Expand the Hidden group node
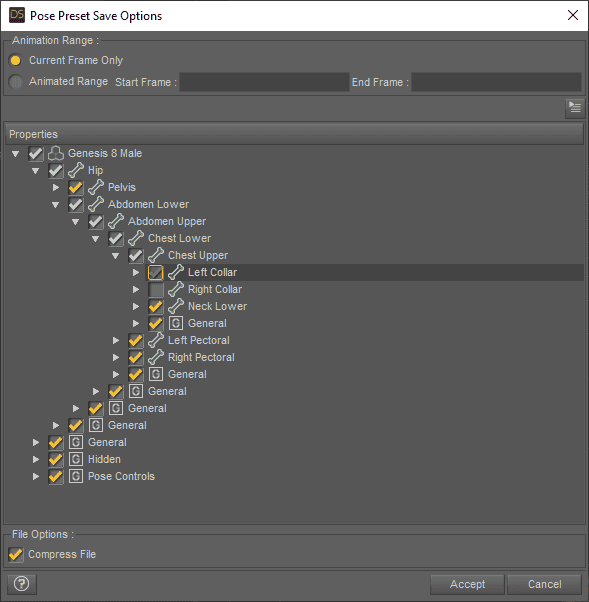The width and height of the screenshot is (589, 602). 36,459
